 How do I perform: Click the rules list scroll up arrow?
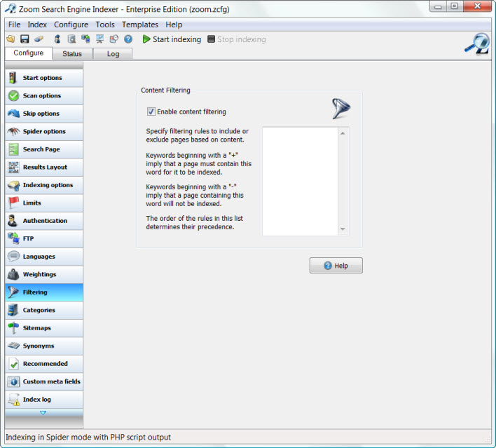[x=343, y=133]
